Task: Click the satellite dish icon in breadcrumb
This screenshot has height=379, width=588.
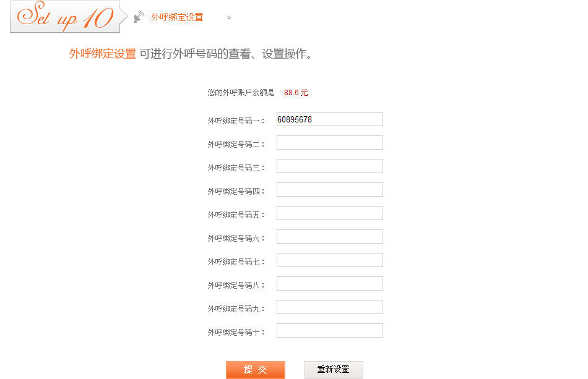Action: [139, 17]
